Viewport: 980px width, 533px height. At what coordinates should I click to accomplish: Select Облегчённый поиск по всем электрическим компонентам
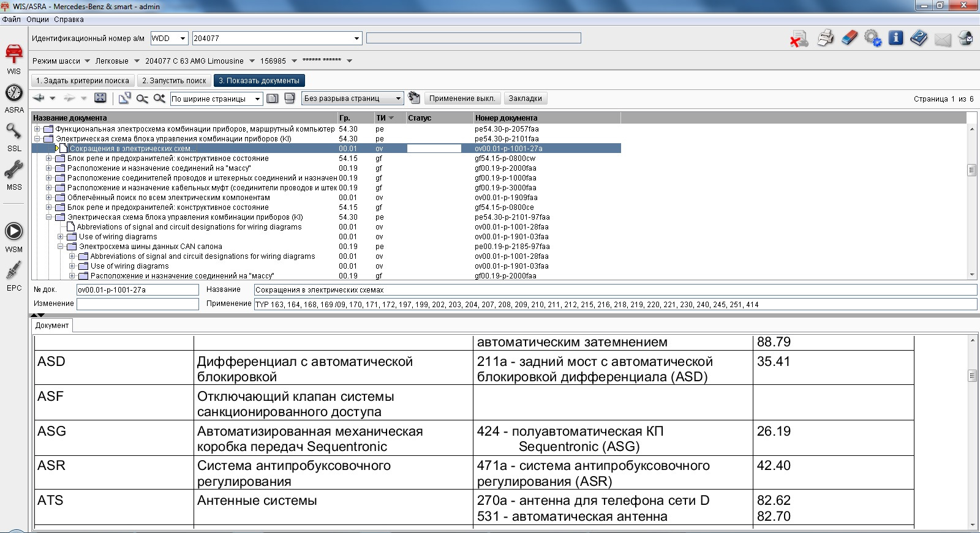click(x=168, y=198)
